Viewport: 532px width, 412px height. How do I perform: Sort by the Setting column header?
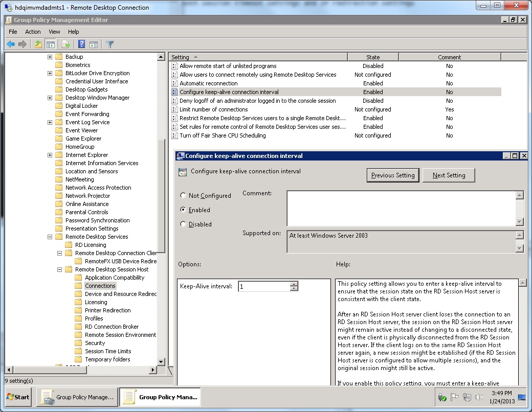click(258, 57)
